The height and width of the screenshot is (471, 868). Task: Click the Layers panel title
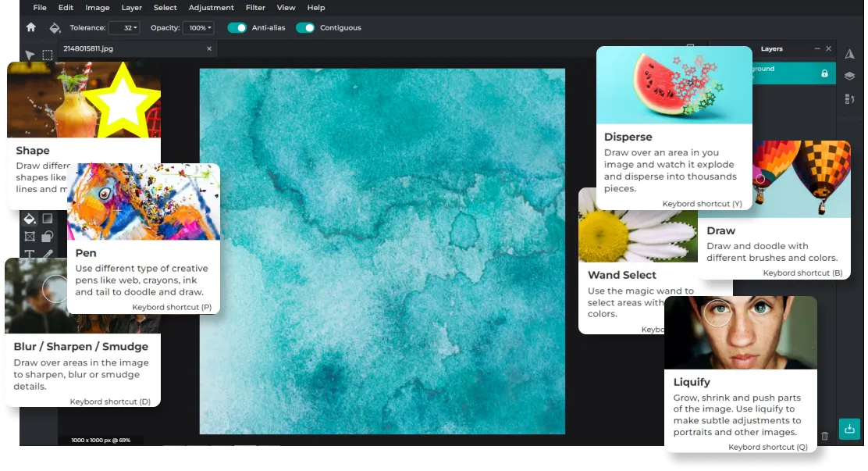772,48
